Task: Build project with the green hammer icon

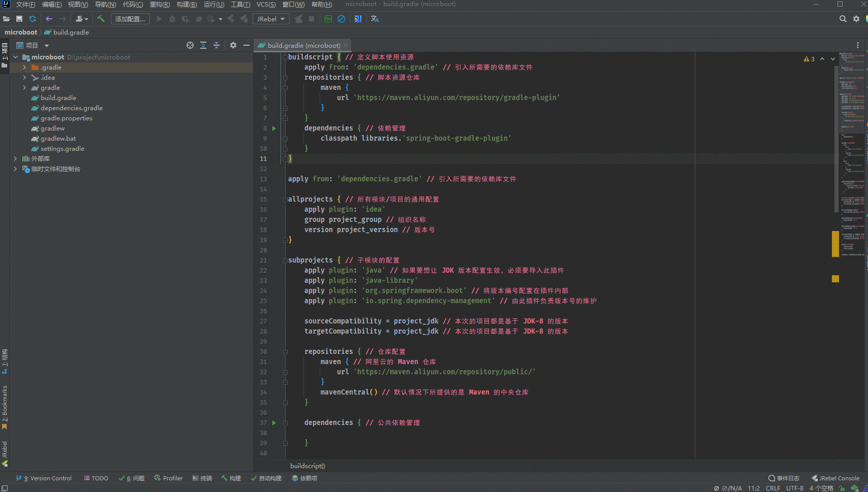Action: (101, 19)
